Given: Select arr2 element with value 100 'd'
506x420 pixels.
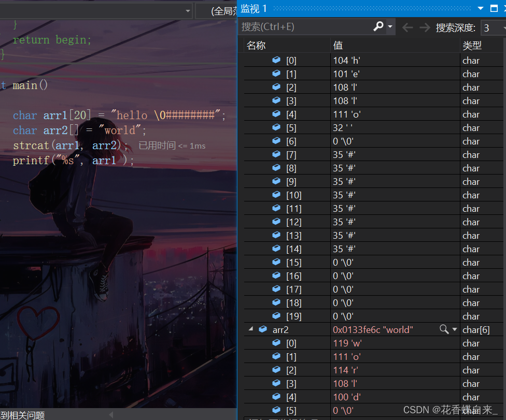Looking at the screenshot, I should coord(373,397).
